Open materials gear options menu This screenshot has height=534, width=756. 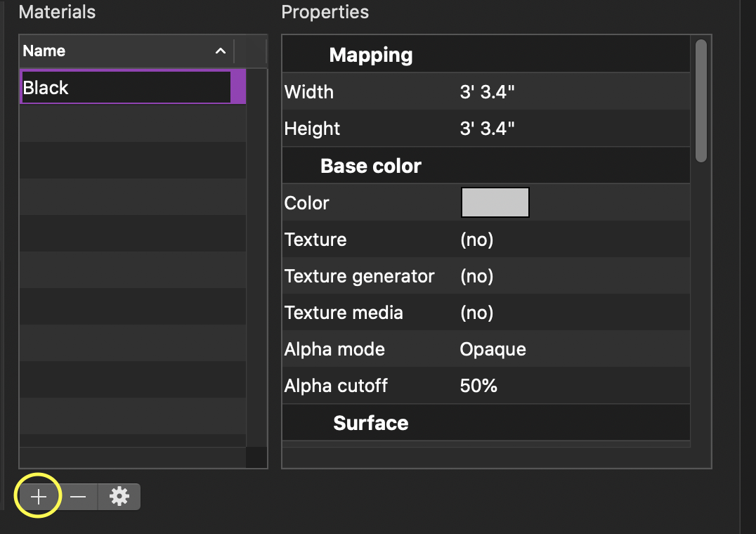tap(119, 496)
